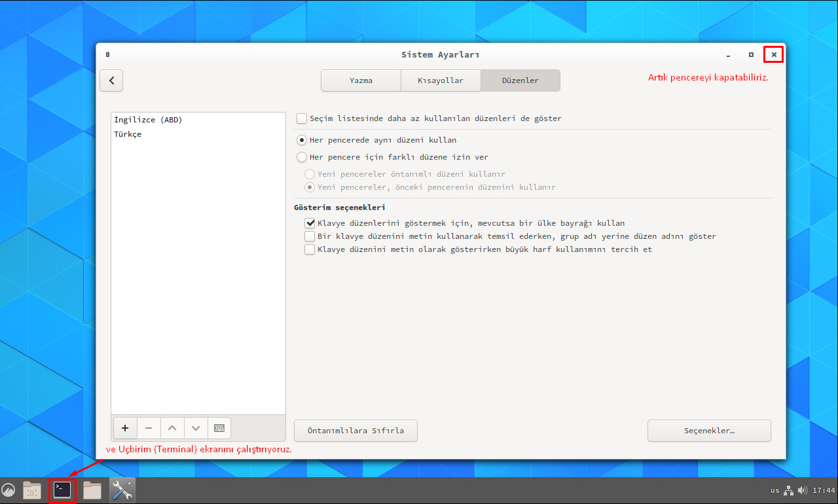This screenshot has width=838, height=504.
Task: Remove selected layout using minus icon
Action: click(x=149, y=428)
